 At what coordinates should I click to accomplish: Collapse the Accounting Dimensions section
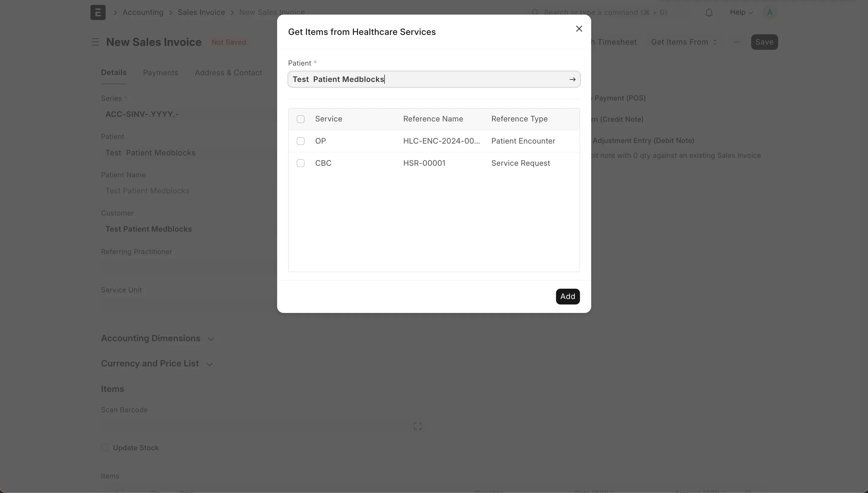click(x=211, y=338)
